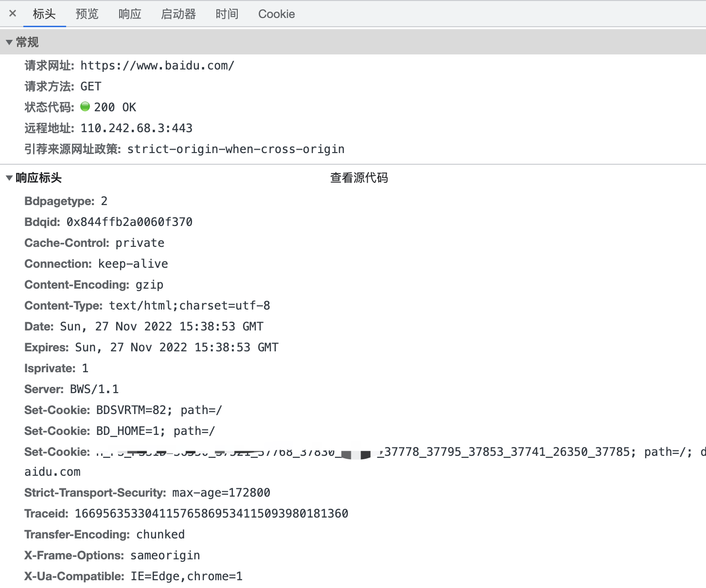
Task: Click the remote address 110.242.68.3:443
Action: pos(137,128)
